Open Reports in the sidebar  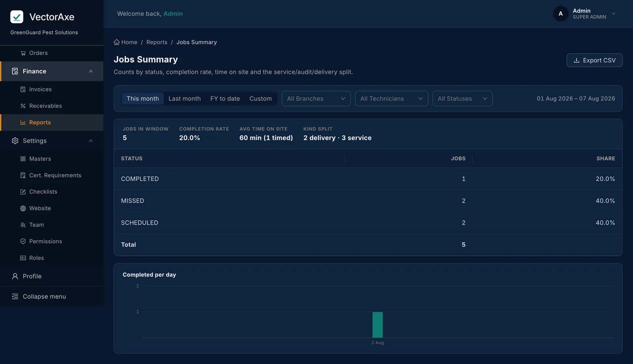click(52, 123)
